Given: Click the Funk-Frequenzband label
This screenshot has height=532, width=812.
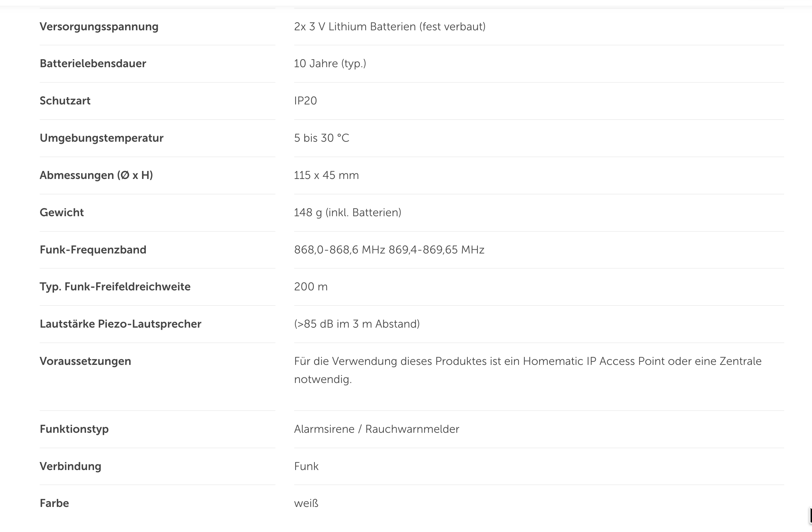Looking at the screenshot, I should 93,250.
